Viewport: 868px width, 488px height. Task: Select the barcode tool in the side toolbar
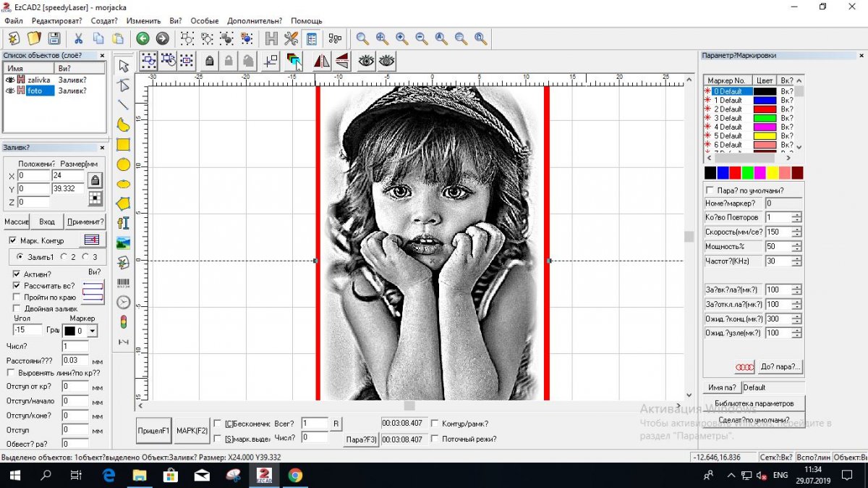[124, 283]
